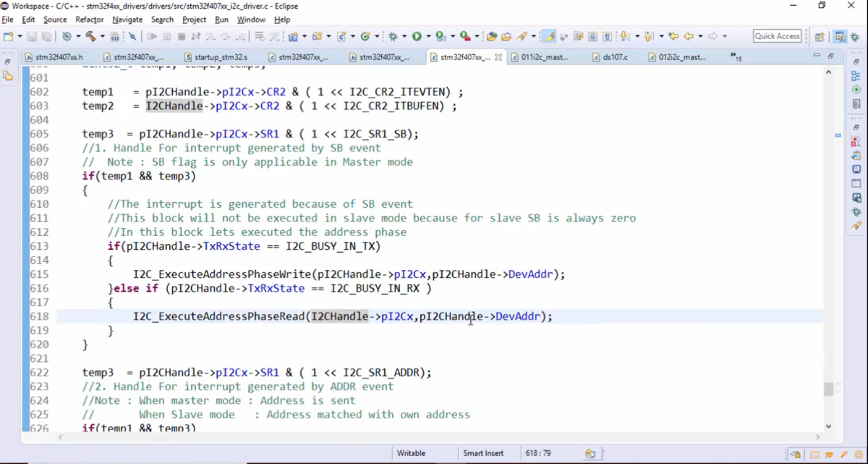
Task: Click the Quick Access button
Action: (x=777, y=35)
